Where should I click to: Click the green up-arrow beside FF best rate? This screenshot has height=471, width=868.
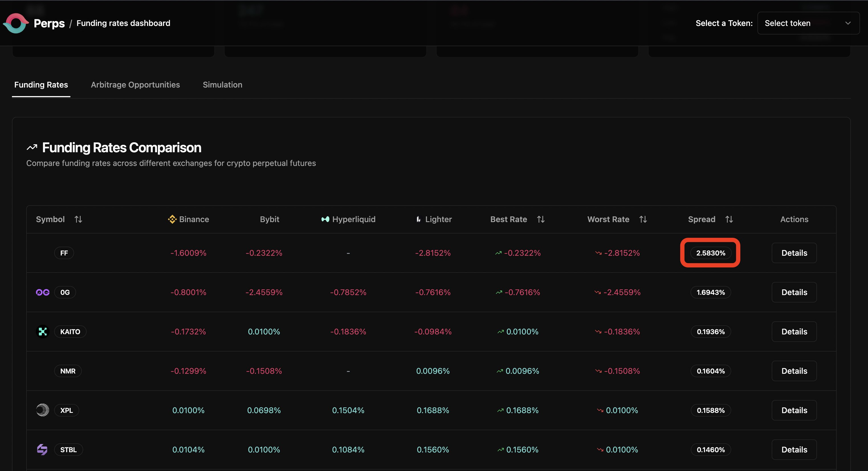pos(498,253)
